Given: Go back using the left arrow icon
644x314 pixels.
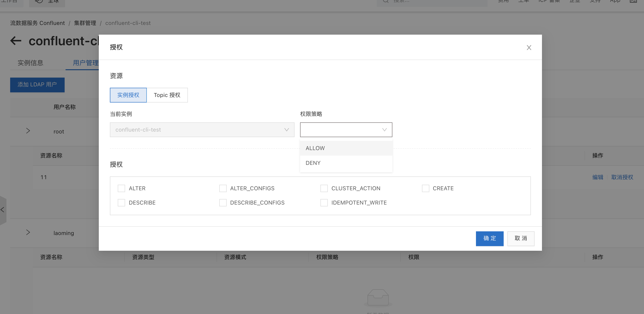Looking at the screenshot, I should click(16, 41).
